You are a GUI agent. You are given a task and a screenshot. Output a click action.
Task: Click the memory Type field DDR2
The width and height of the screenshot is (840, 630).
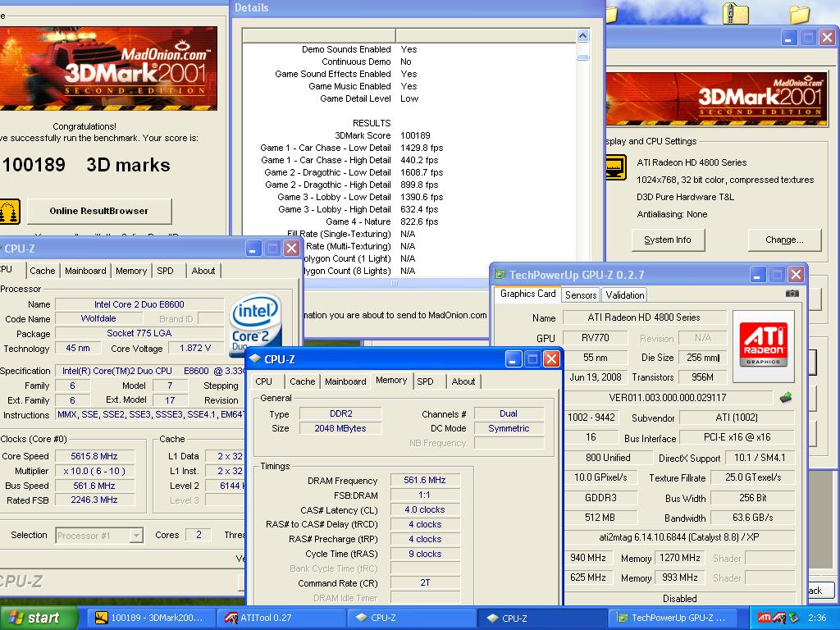(x=340, y=413)
